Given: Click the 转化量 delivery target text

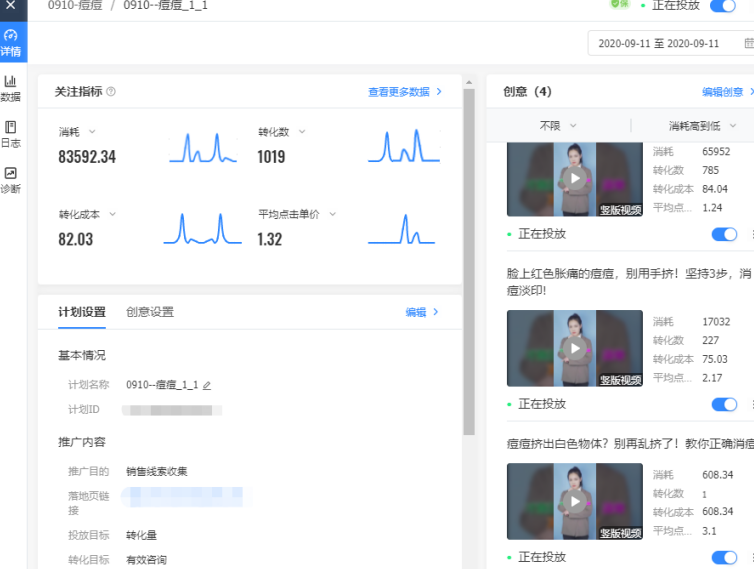Looking at the screenshot, I should 141,535.
